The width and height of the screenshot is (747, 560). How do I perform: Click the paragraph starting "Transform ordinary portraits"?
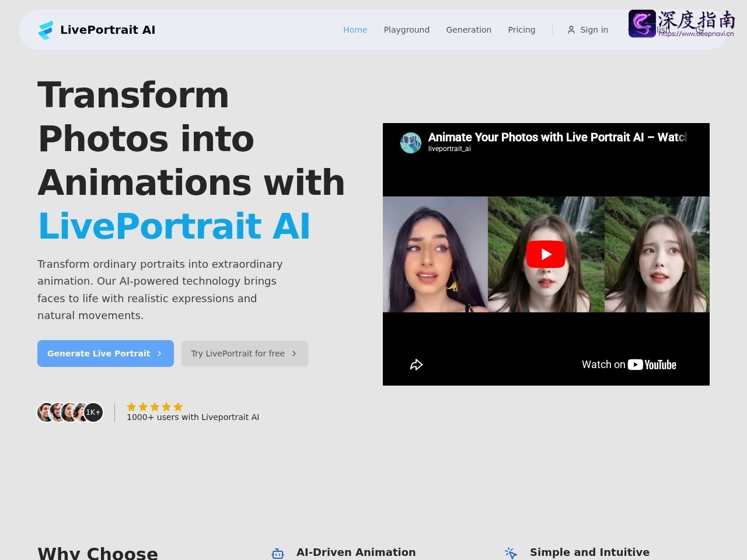(160, 290)
